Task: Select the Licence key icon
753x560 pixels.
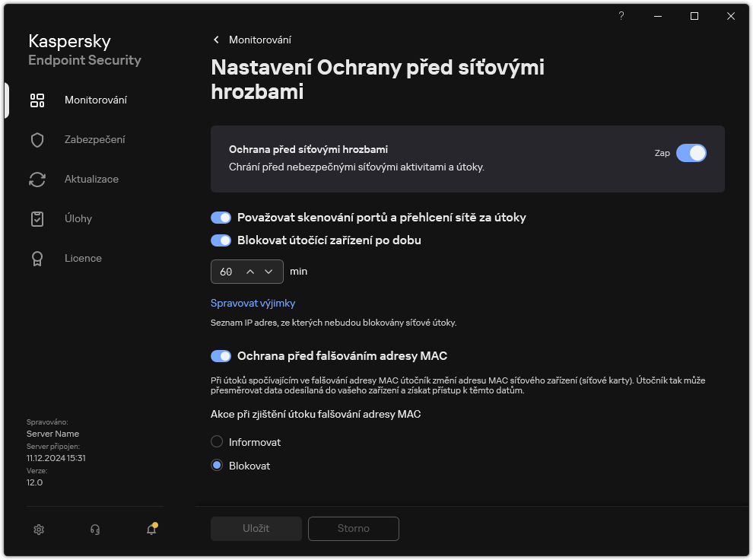Action: pyautogui.click(x=37, y=258)
